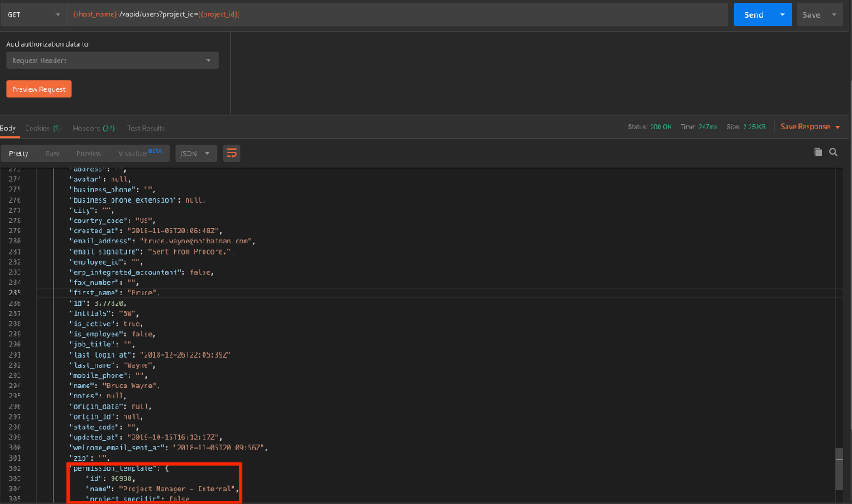
Task: Click the "Project Manager - Internal" name value
Action: tap(177, 489)
